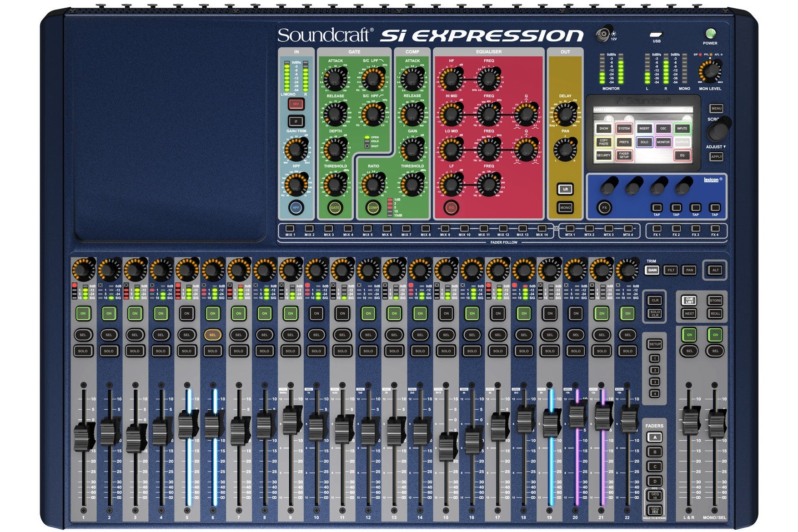The width and height of the screenshot is (798, 532).
Task: Toggle the L & R master ON button
Action: (x=689, y=335)
